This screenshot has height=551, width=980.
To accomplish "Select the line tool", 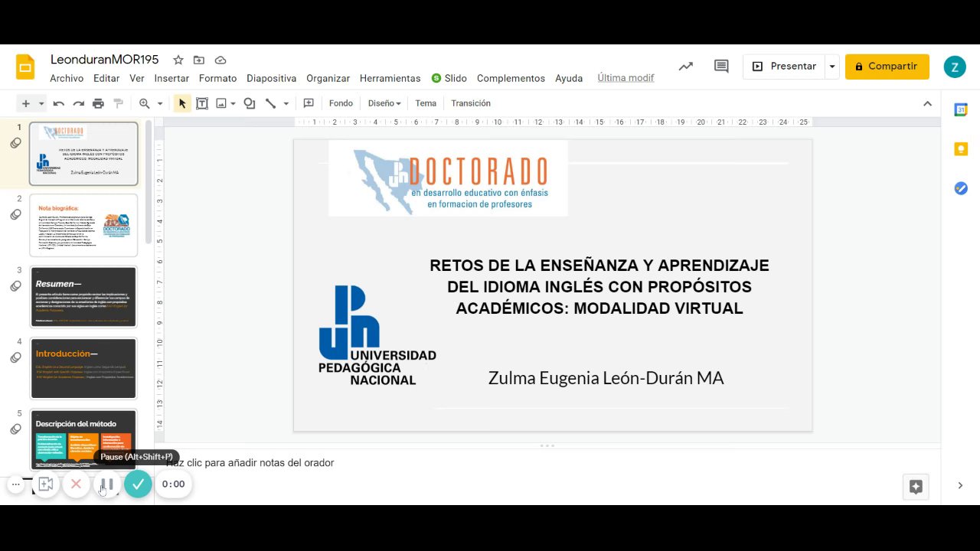I will (x=270, y=103).
